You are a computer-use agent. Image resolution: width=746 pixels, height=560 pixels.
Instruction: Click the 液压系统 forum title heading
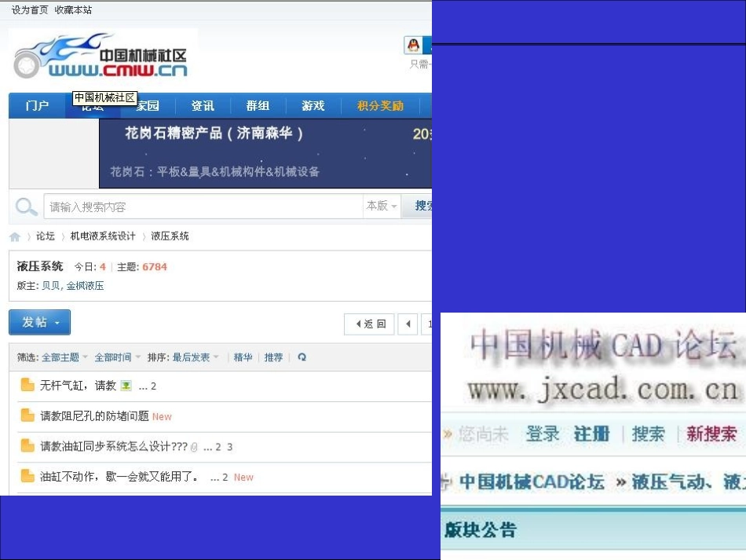40,266
